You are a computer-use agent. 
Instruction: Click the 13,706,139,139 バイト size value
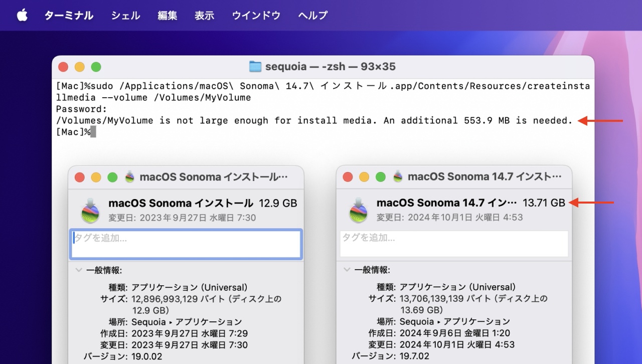[473, 304]
